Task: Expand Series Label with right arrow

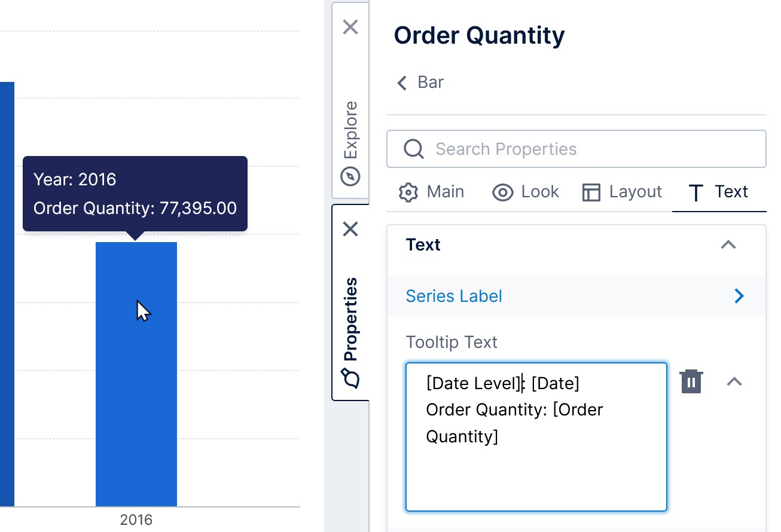Action: coord(739,296)
